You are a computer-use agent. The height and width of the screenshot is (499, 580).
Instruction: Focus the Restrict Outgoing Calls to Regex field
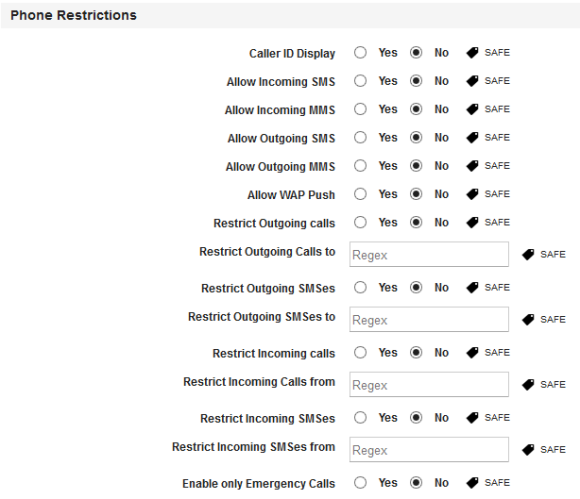click(x=429, y=254)
